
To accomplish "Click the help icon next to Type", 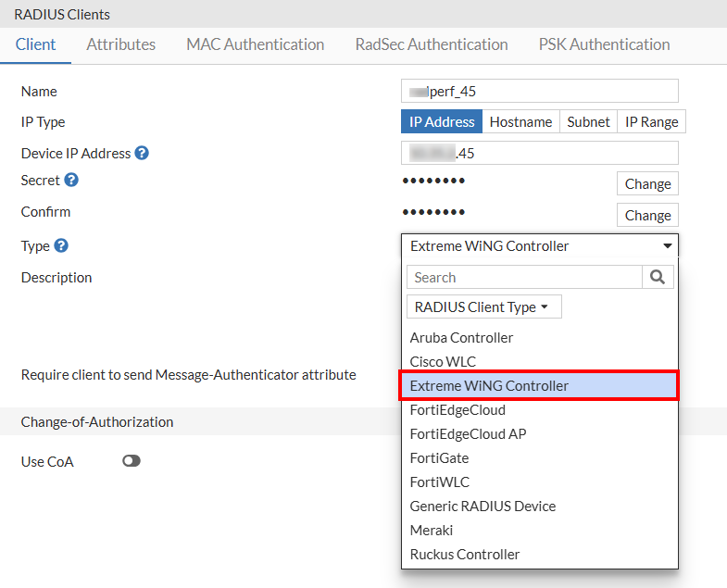I will point(61,245).
